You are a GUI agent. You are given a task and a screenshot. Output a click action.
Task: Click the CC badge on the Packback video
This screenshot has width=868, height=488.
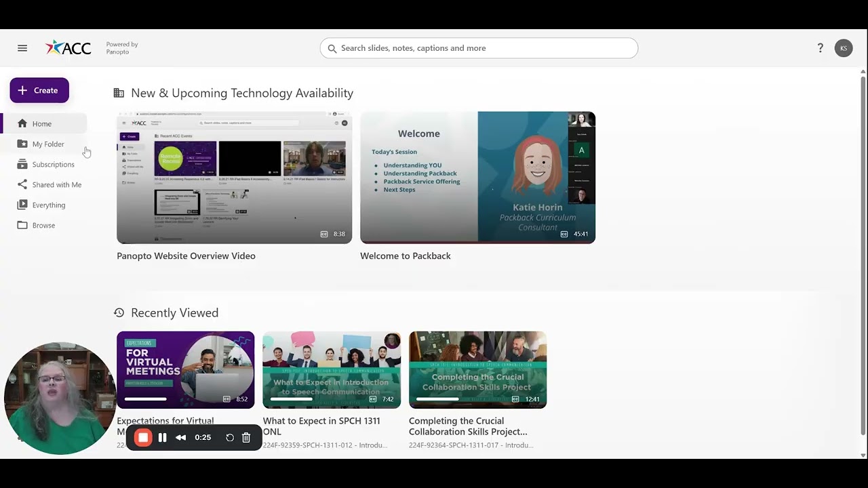tap(564, 234)
